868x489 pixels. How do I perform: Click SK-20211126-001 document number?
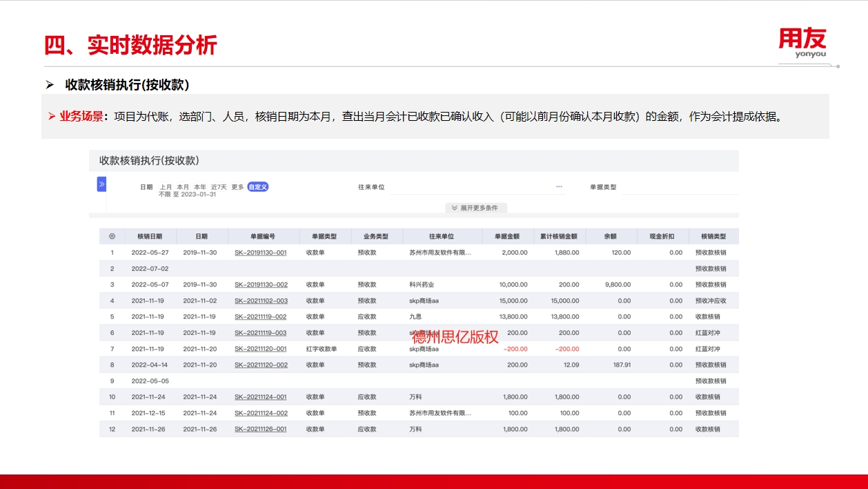coord(260,429)
